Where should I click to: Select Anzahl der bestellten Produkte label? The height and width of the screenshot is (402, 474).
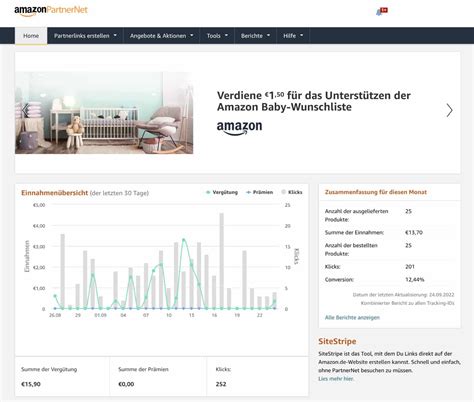[x=351, y=250]
